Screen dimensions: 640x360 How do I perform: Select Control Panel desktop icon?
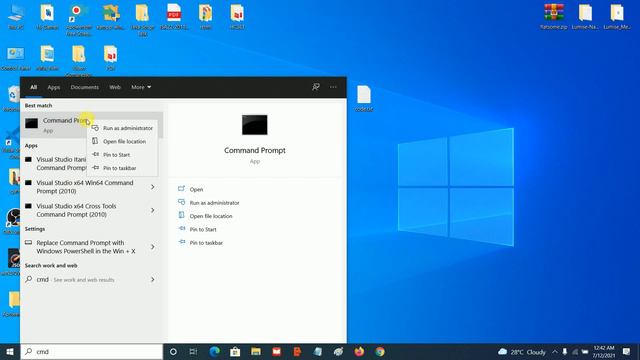tap(16, 58)
